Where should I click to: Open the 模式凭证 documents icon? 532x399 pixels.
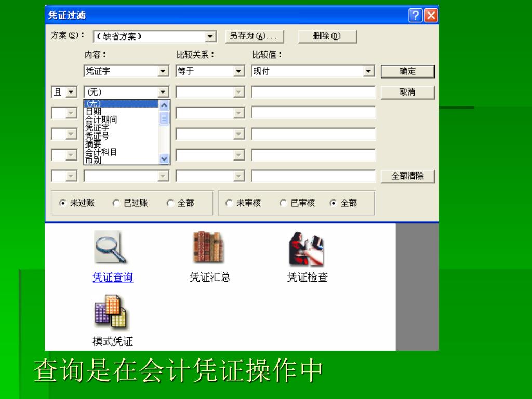(x=111, y=312)
